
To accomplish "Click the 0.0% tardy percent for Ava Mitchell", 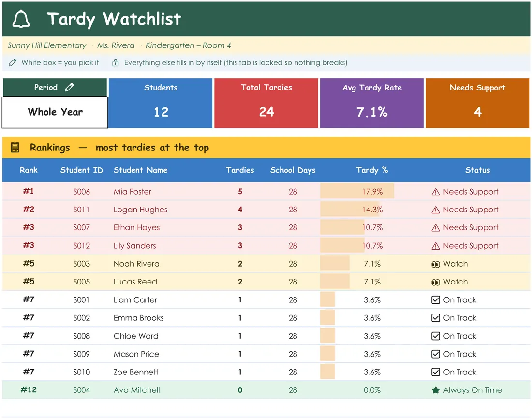I will [x=372, y=390].
